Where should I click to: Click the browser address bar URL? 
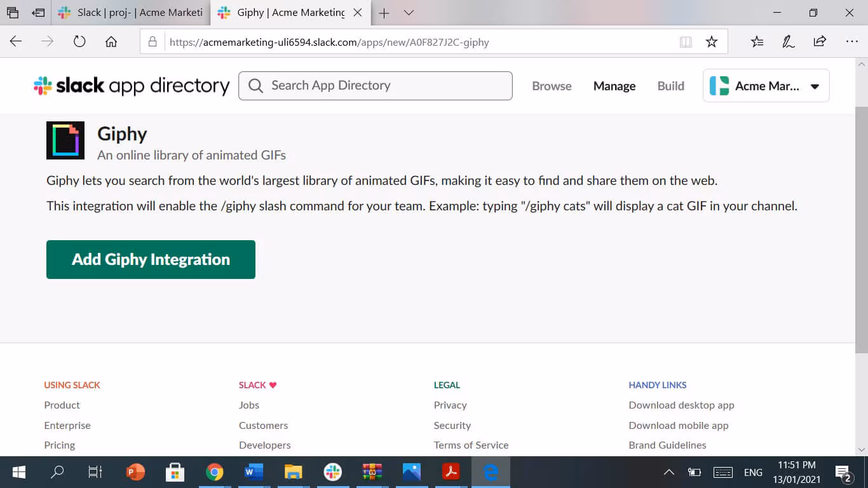[329, 43]
